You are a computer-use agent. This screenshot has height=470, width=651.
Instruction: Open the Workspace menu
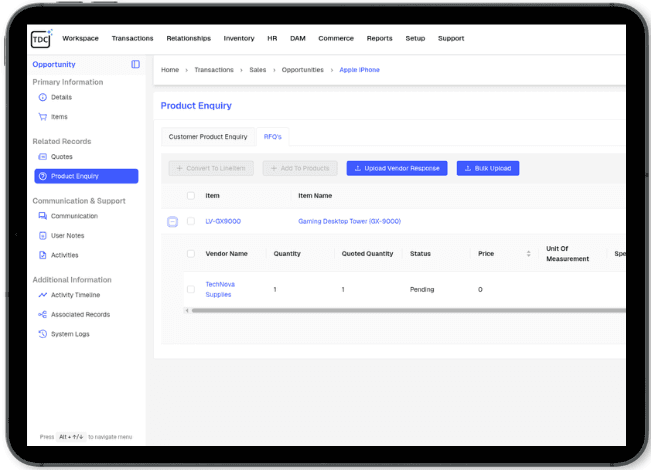pyautogui.click(x=81, y=38)
